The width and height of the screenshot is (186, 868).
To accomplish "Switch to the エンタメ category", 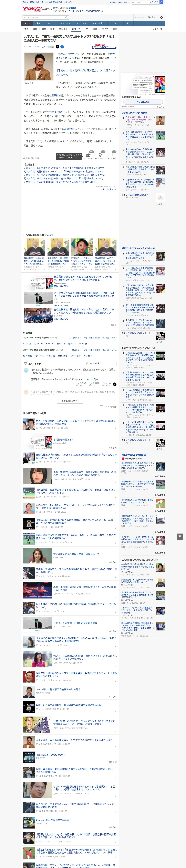I will (x=63, y=29).
